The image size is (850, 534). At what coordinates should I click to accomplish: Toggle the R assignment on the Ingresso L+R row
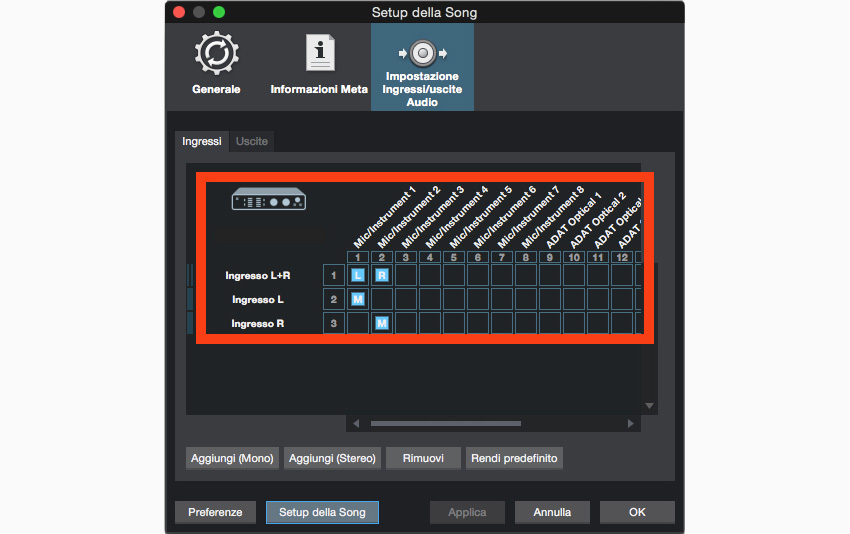pos(381,275)
